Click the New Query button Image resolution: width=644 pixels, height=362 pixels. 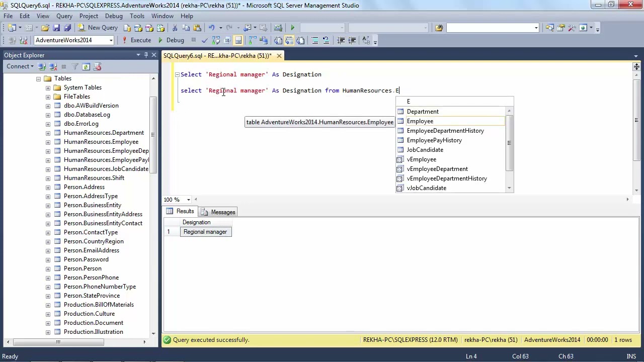[99, 28]
